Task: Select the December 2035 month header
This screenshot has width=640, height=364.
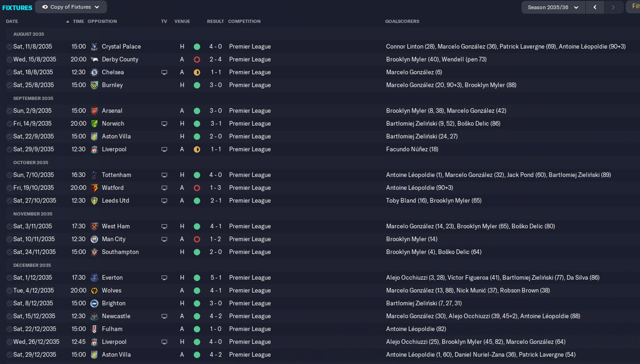Action: click(x=32, y=265)
